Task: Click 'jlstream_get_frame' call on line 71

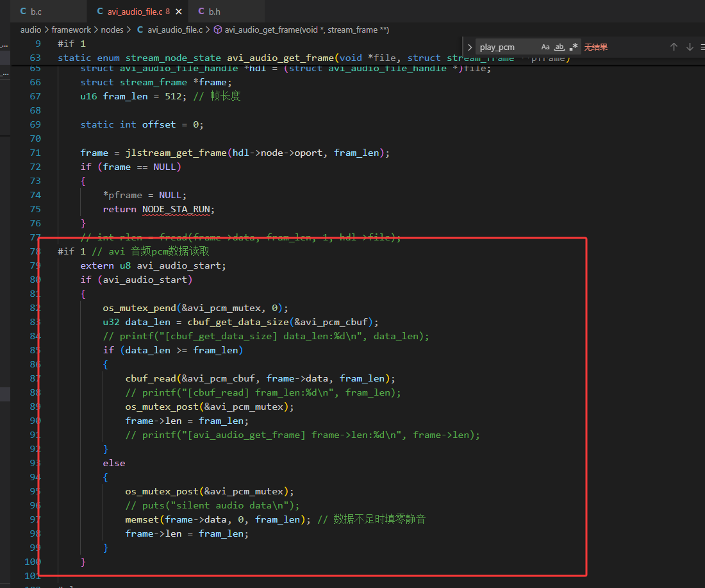Action: point(176,153)
